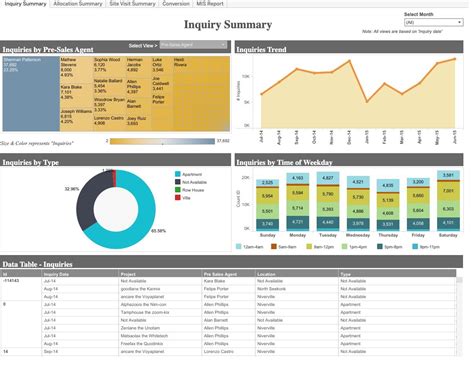Image resolution: width=474 pixels, height=371 pixels.
Task: Click the Id column header
Action: (x=21, y=274)
